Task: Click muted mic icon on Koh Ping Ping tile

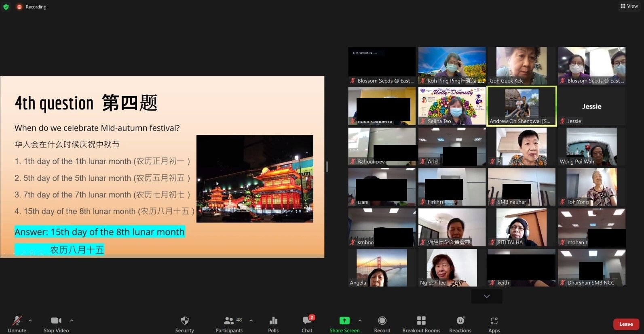Action: point(423,81)
